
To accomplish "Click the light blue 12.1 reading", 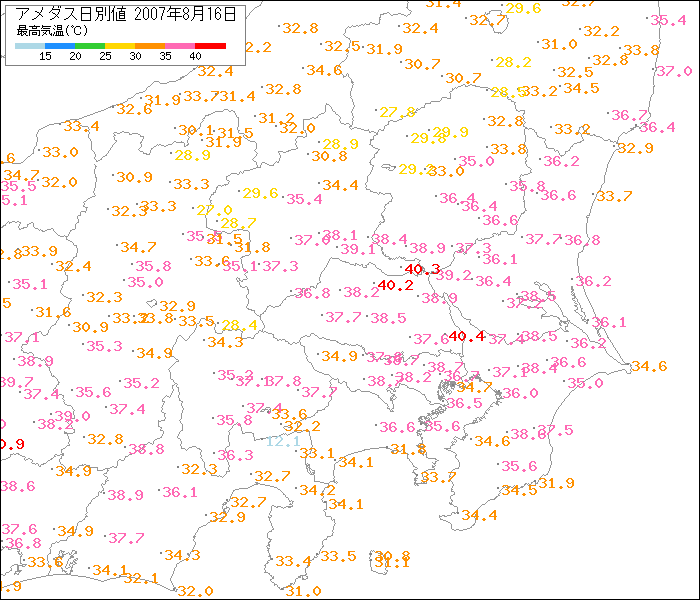I will tap(283, 440).
